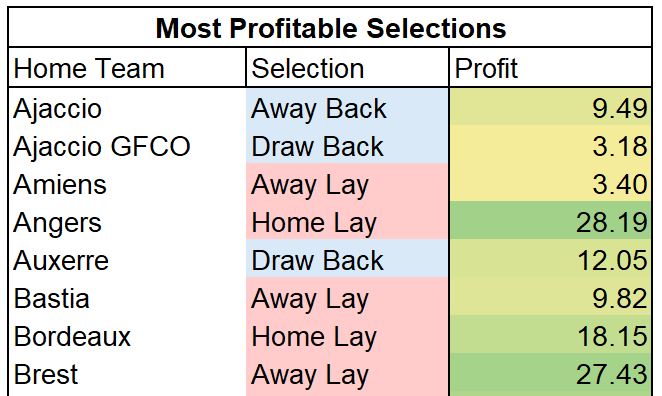Click the Selection column header
Screen dimensions: 662x396
347,68
